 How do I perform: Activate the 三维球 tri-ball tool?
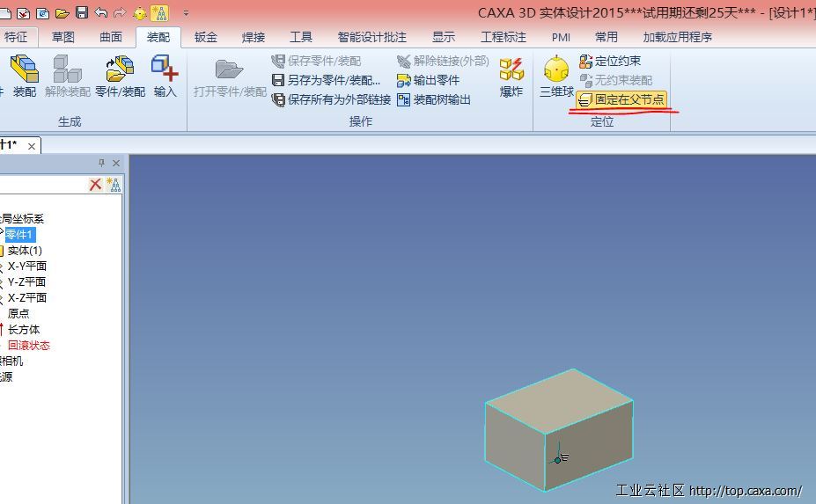tap(556, 76)
